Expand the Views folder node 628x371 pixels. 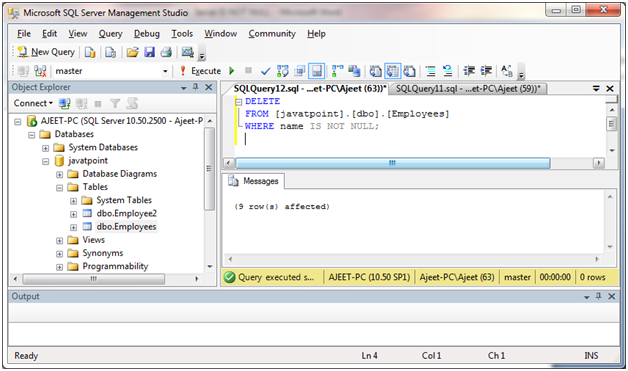coord(59,241)
